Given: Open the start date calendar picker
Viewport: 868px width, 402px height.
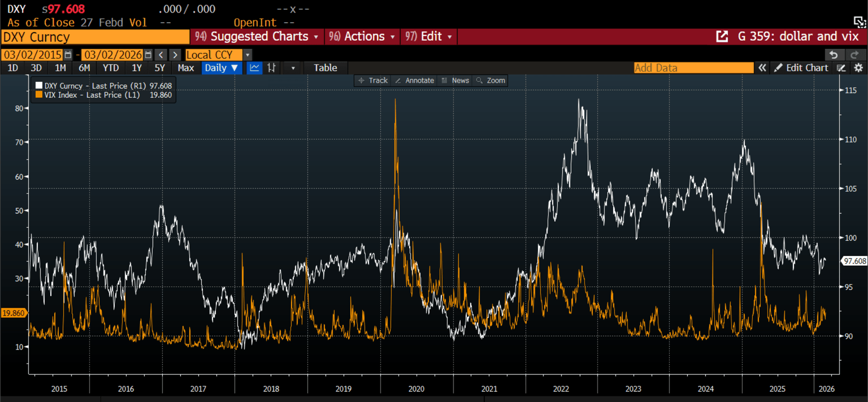Looking at the screenshot, I should (x=68, y=54).
